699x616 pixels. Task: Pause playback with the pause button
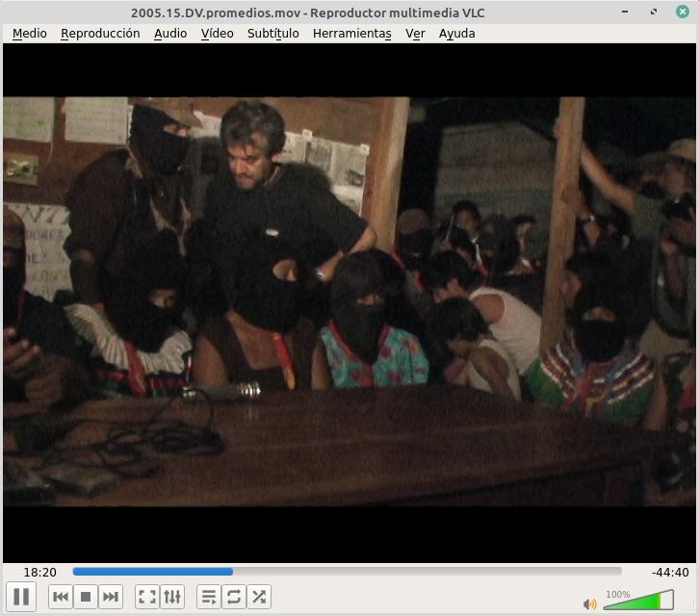click(x=21, y=597)
